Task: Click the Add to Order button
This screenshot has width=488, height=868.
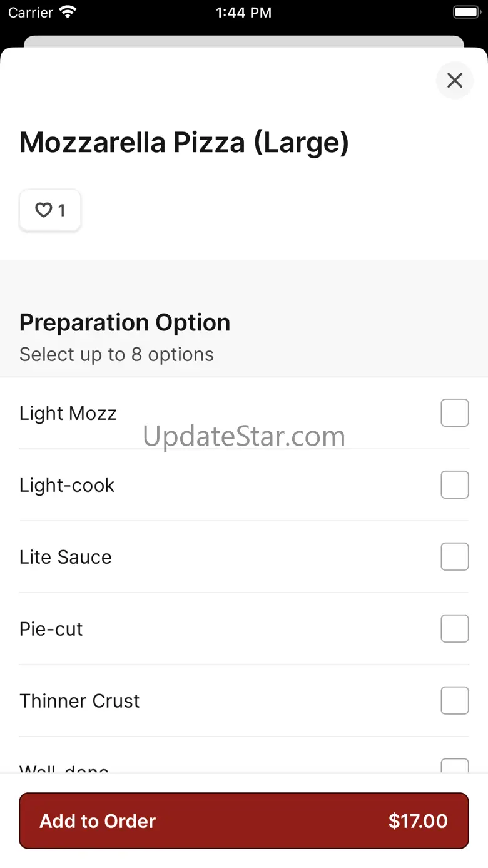Action: 244,821
